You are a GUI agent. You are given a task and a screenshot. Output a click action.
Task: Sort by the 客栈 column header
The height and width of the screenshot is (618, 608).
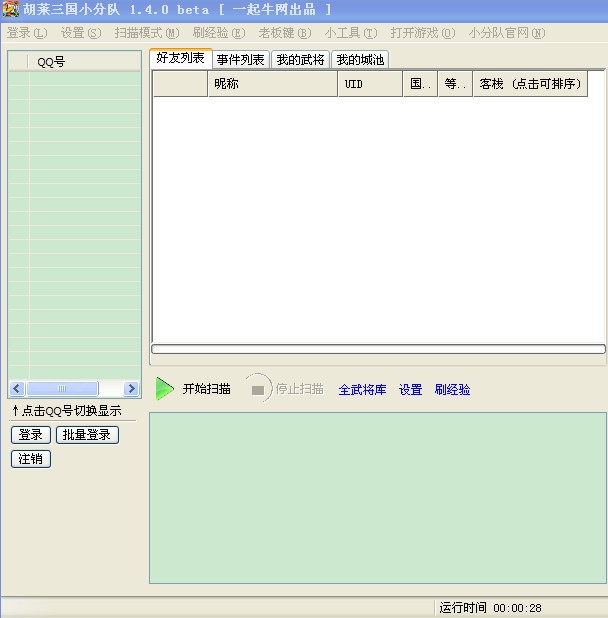coord(530,84)
